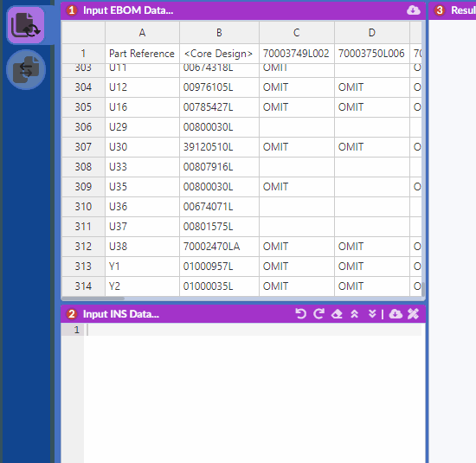Select OMIT cell in column C row 307
476x463 pixels.
click(297, 147)
